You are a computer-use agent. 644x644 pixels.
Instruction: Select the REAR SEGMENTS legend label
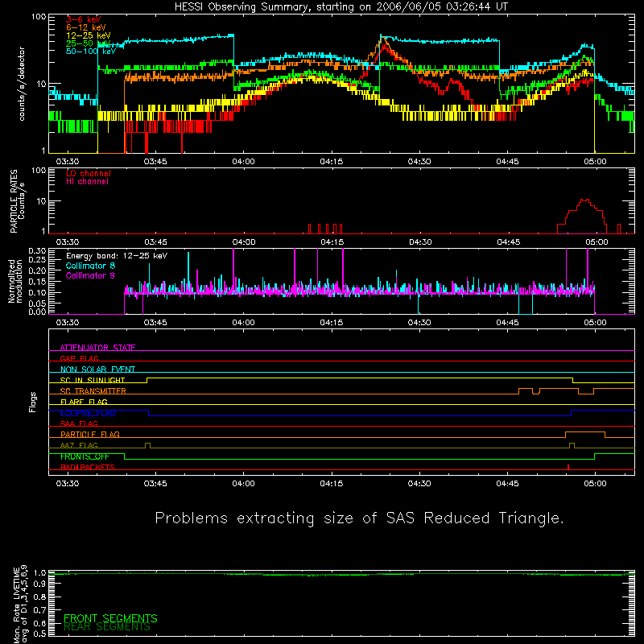[x=107, y=627]
